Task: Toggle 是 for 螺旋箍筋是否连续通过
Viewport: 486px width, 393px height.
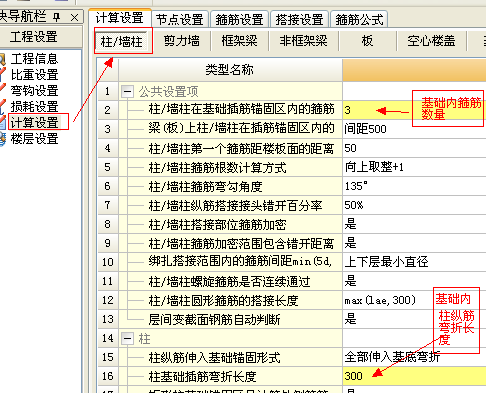Action: (414, 281)
